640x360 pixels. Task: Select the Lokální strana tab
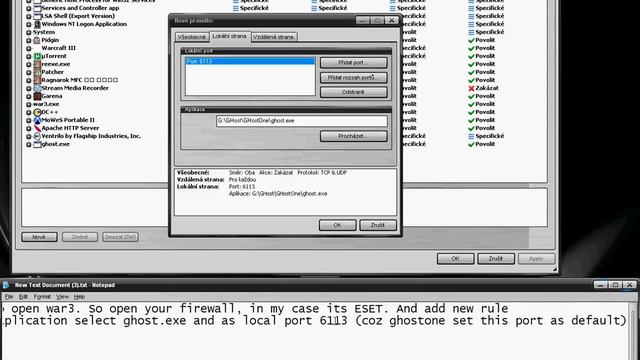[229, 36]
